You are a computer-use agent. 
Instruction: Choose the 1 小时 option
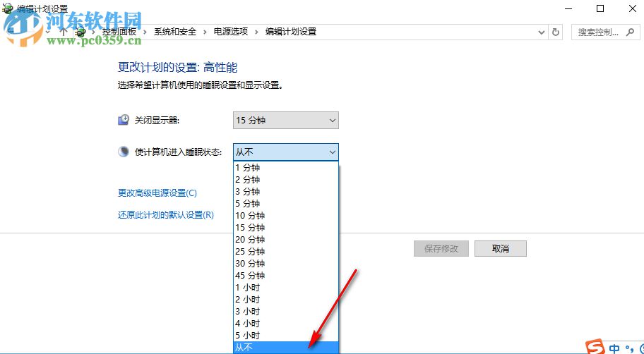(286, 287)
